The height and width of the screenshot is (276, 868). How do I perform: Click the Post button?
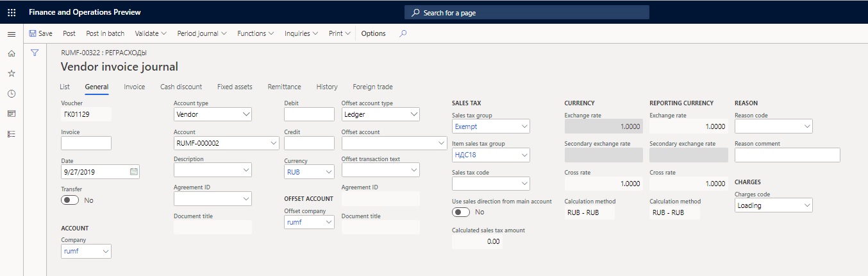point(69,33)
